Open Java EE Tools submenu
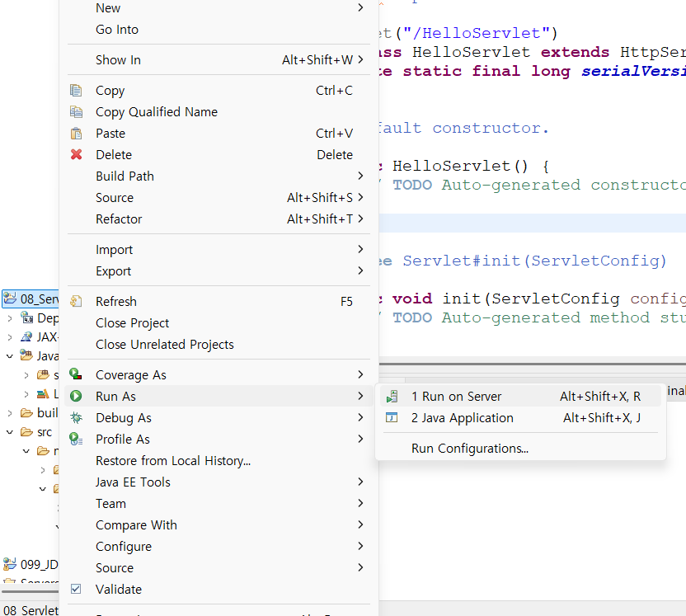 (x=218, y=482)
